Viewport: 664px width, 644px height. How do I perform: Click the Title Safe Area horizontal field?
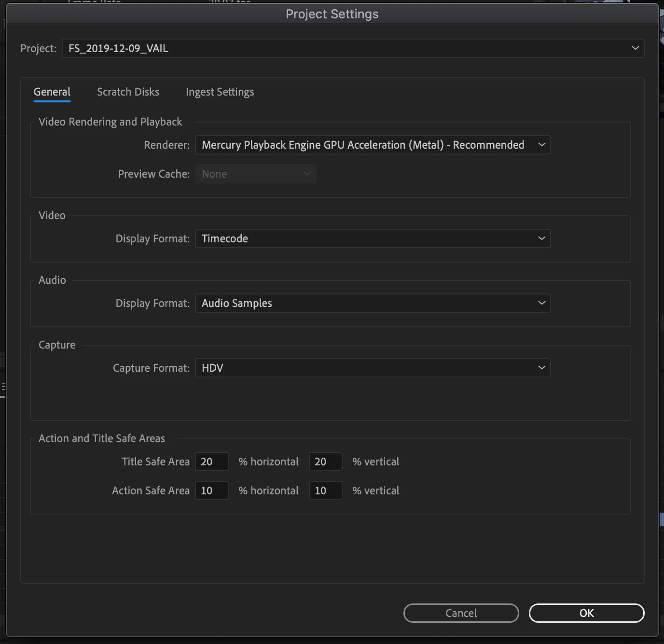[211, 462]
